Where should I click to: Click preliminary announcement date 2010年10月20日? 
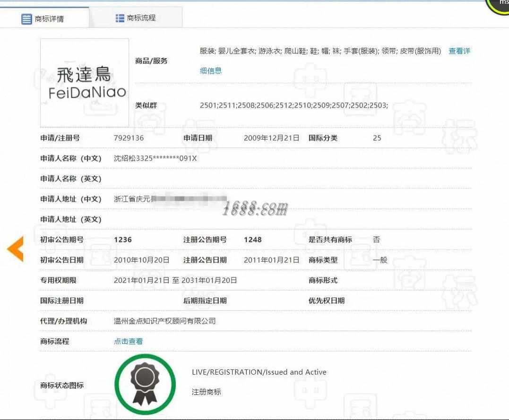click(141, 260)
